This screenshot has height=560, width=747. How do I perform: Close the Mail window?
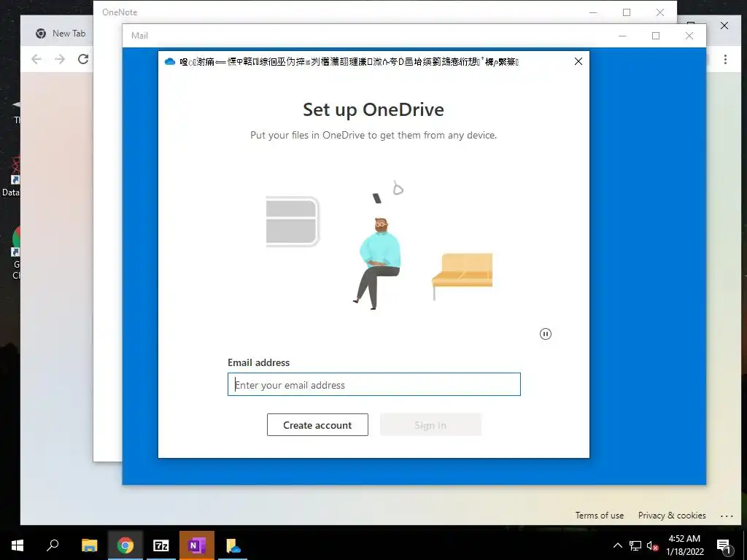(x=689, y=36)
